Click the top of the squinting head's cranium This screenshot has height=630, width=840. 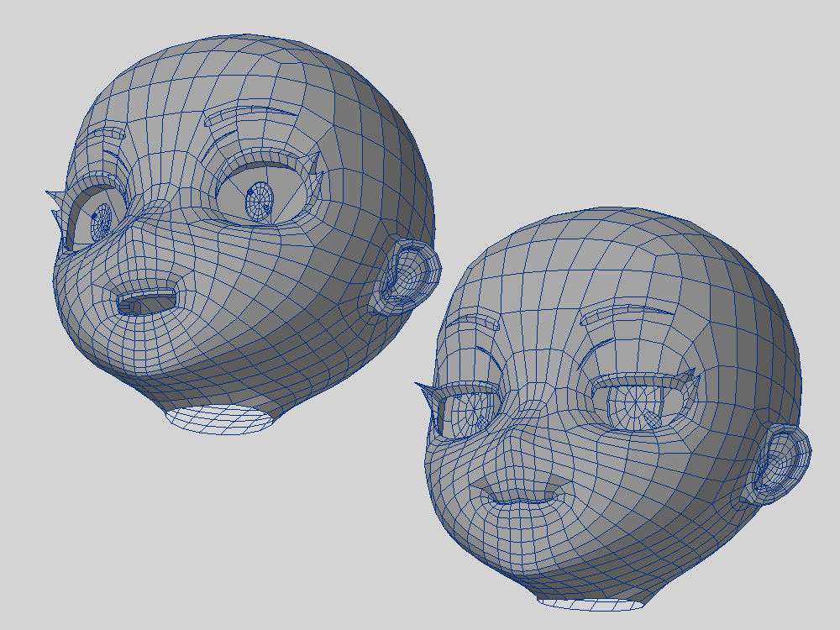pos(622,235)
